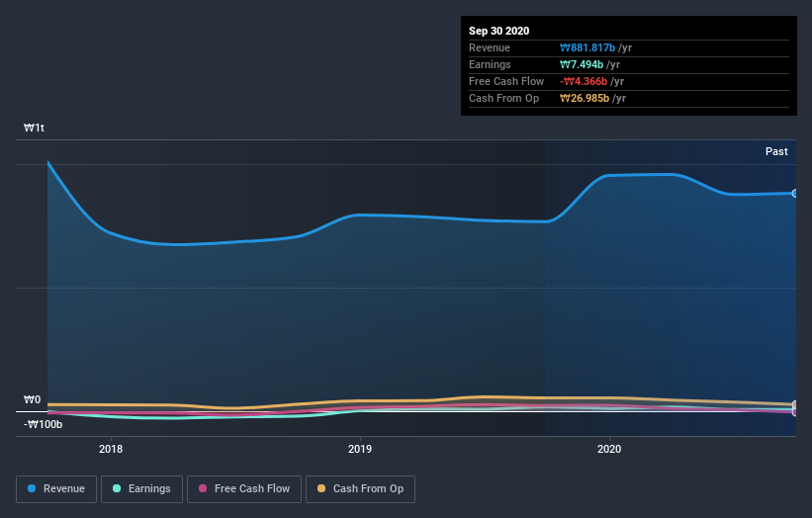Click the ₩881.817b revenue value
This screenshot has width=812, height=518.
pos(587,47)
